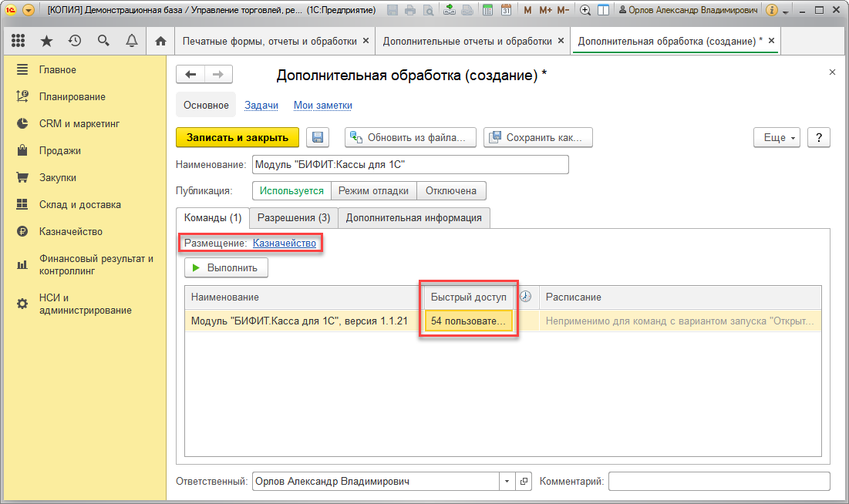Open the Дополнительная информация tab
This screenshot has width=849, height=504.
tap(413, 217)
